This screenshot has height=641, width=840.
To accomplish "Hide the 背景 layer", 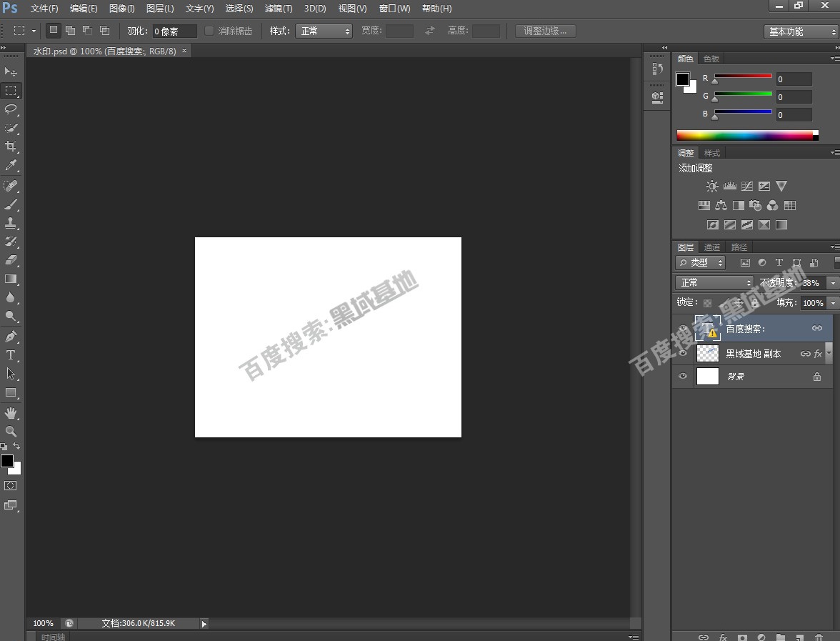I will 683,376.
